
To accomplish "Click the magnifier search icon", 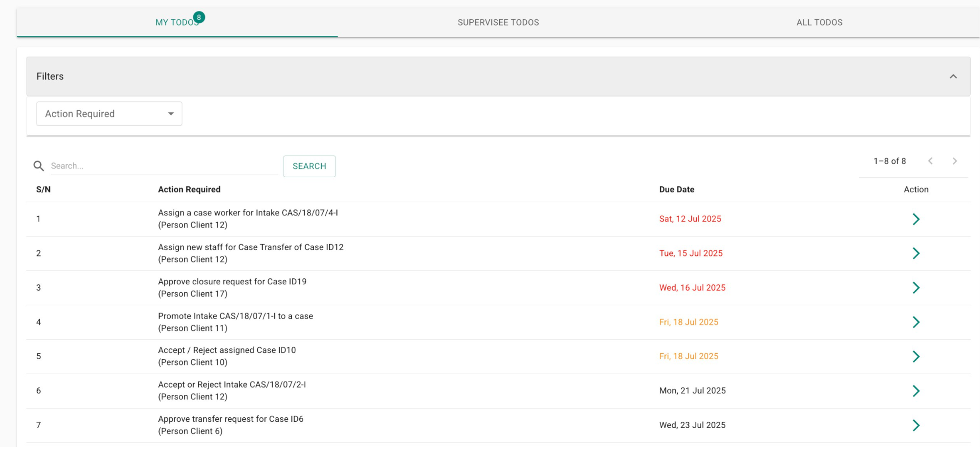I will pos(38,165).
